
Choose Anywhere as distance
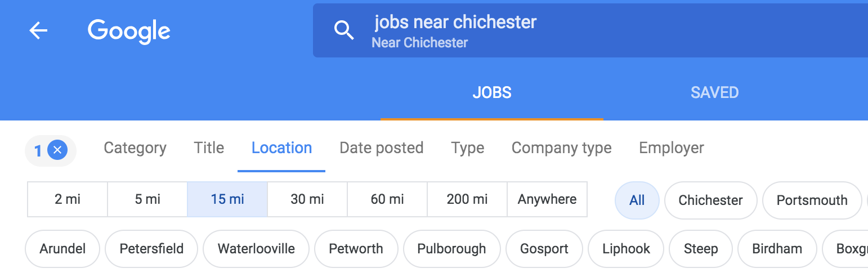(547, 199)
